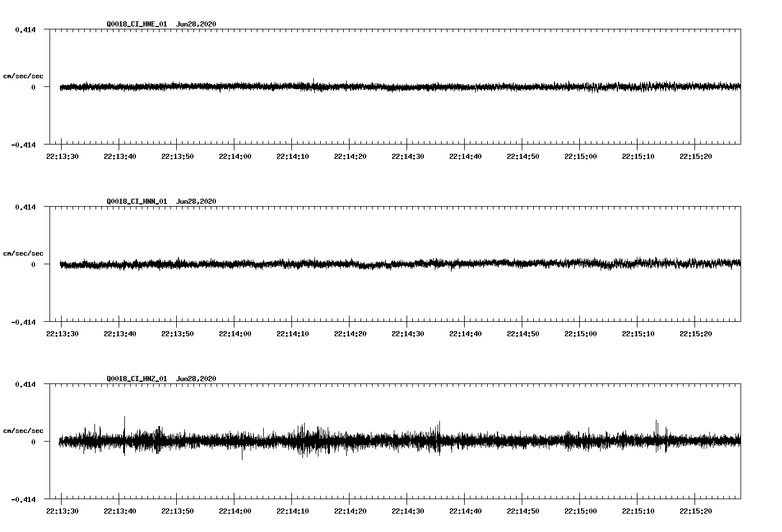Image resolution: width=782 pixels, height=532 pixels.
Task: Click cm/sec/sec unit label of HNN plot
Action: pyautogui.click(x=24, y=253)
